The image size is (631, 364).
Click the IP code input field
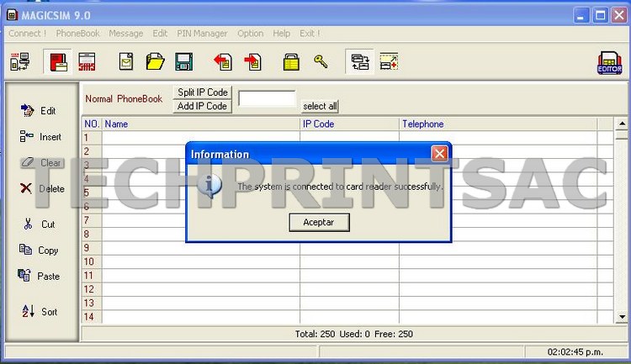pos(267,98)
